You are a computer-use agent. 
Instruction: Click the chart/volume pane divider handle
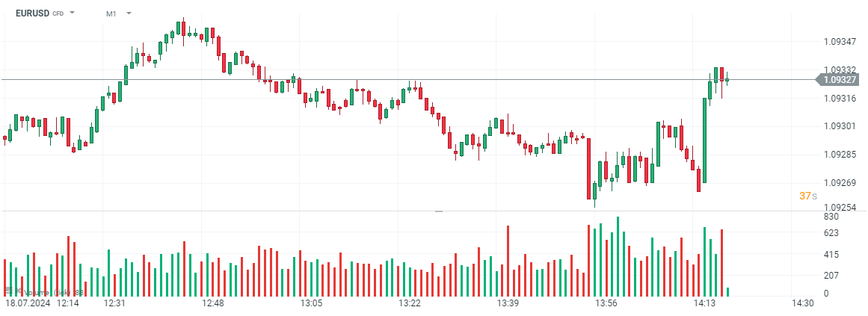click(x=439, y=211)
